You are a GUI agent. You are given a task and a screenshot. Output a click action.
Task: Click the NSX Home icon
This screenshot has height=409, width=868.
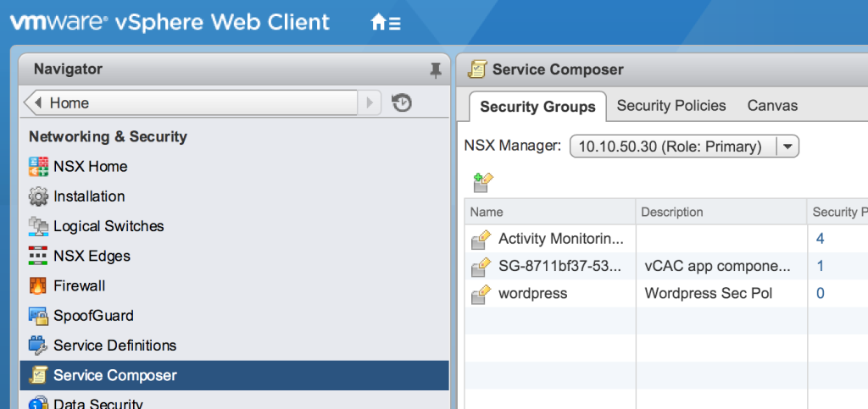click(x=38, y=166)
